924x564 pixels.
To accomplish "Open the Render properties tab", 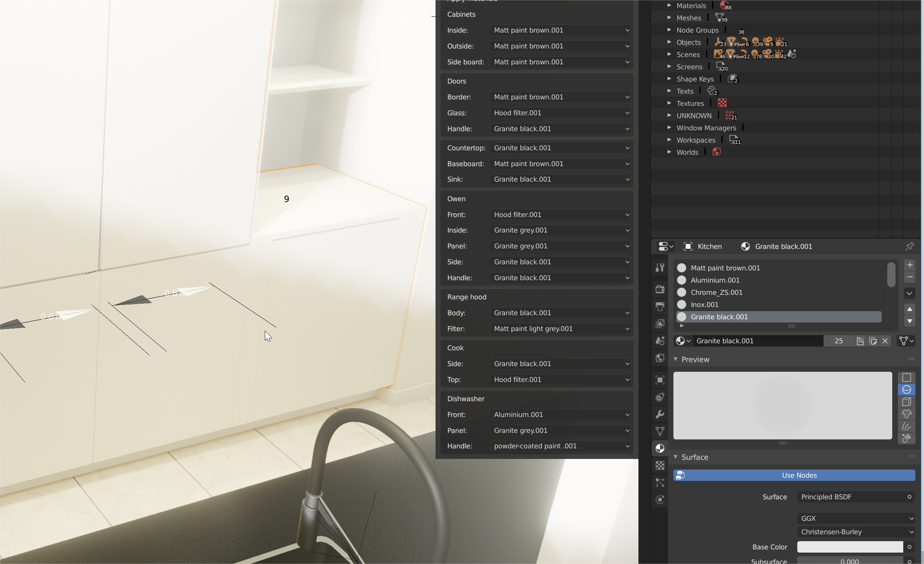I will point(660,289).
